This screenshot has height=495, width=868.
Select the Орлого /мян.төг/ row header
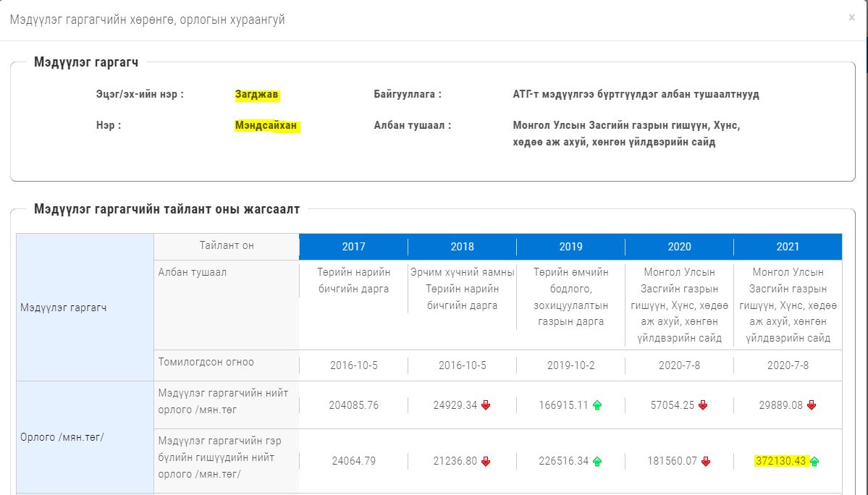tap(63, 437)
